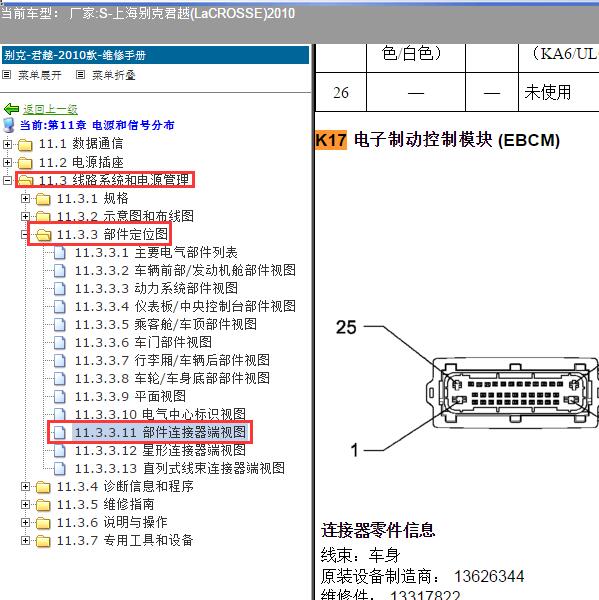Open 11.3.3.11 部件连接器端视图

point(160,432)
